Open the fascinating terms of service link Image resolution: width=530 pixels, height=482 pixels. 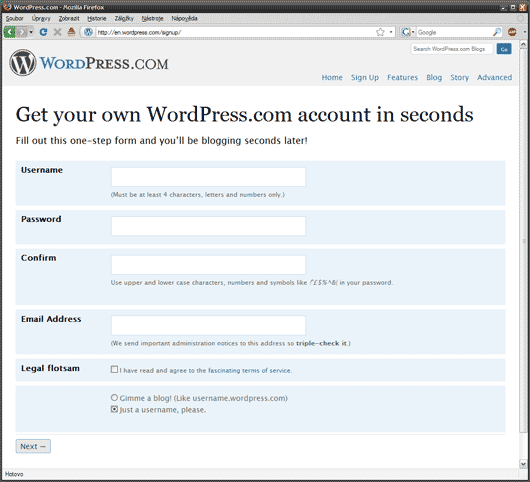tap(249, 370)
